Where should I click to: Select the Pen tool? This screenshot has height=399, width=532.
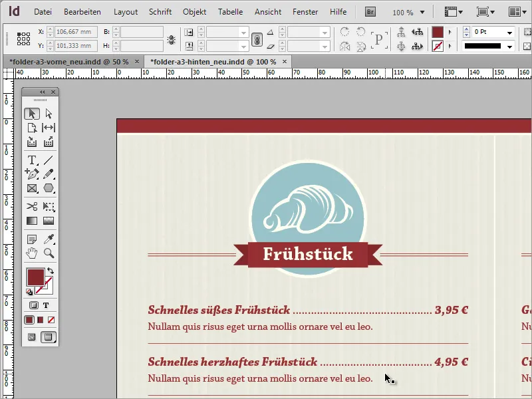(x=32, y=174)
